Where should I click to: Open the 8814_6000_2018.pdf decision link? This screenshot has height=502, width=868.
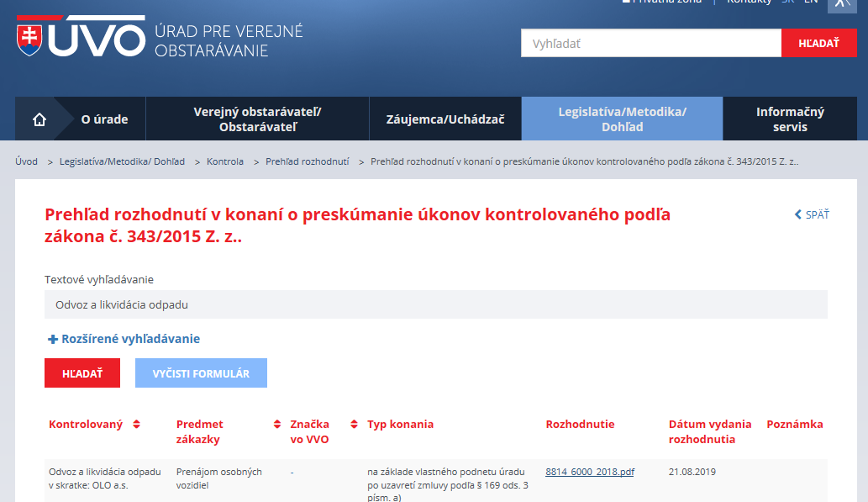coord(589,472)
